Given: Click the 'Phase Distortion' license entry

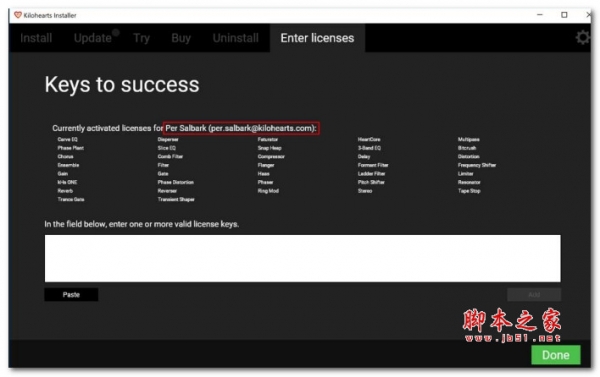Looking at the screenshot, I should (176, 182).
